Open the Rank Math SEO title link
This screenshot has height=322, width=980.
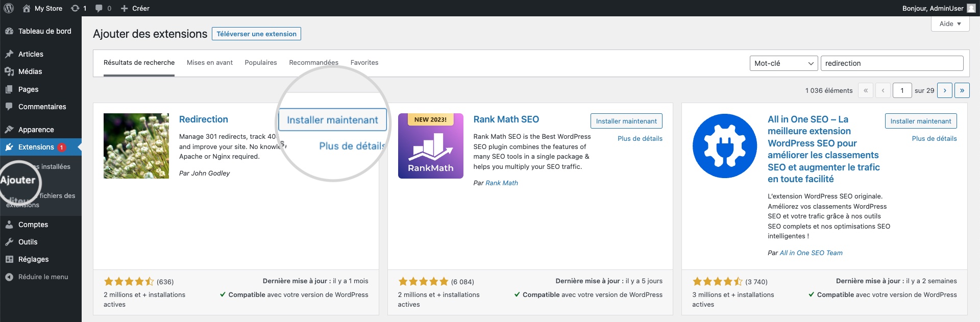pos(506,119)
